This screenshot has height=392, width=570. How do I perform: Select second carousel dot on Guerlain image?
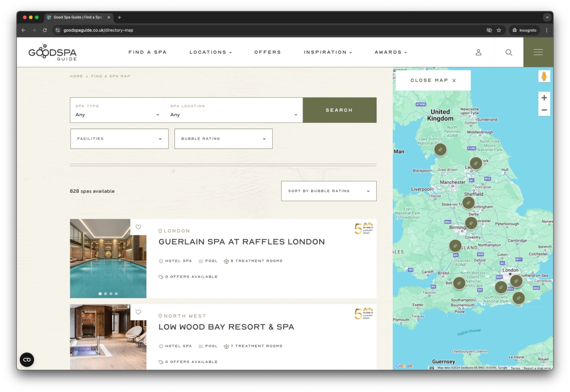[x=105, y=294]
